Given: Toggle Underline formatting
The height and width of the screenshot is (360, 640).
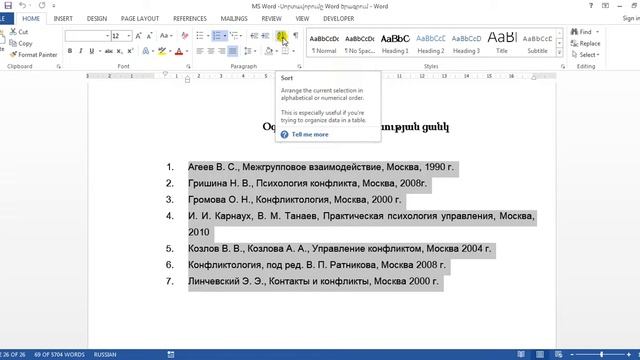Looking at the screenshot, I should tap(91, 51).
